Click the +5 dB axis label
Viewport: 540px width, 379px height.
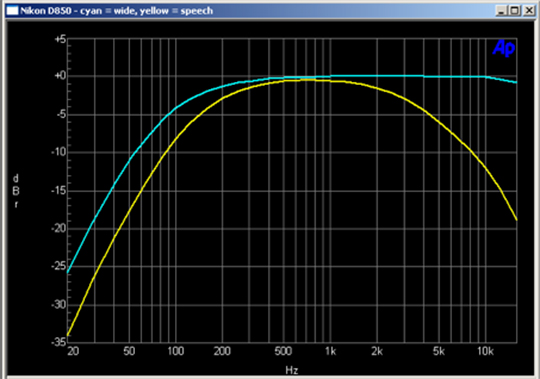point(60,39)
